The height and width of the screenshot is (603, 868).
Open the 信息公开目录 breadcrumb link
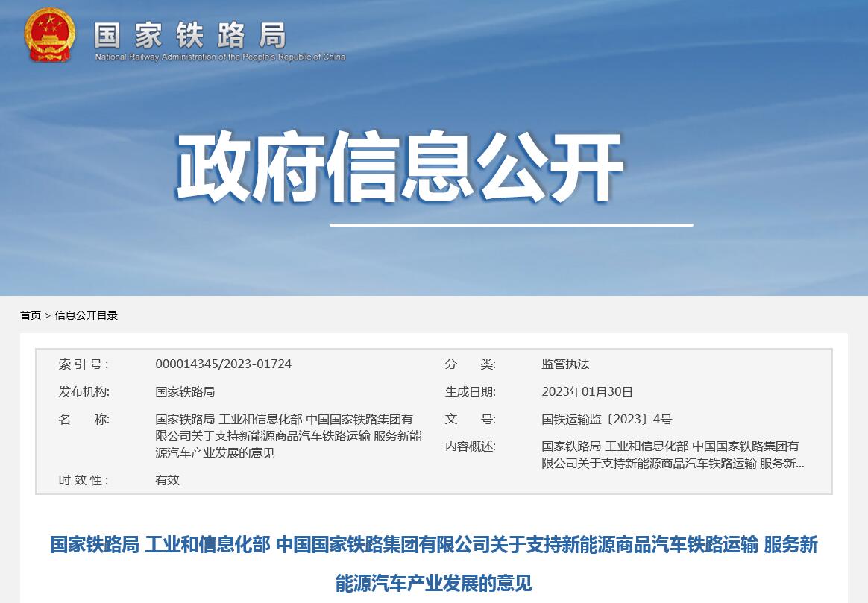click(x=87, y=315)
